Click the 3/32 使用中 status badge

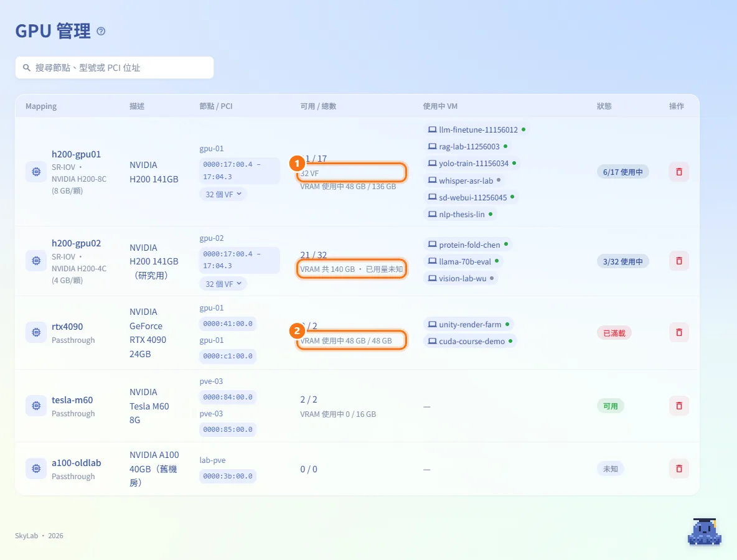(623, 262)
